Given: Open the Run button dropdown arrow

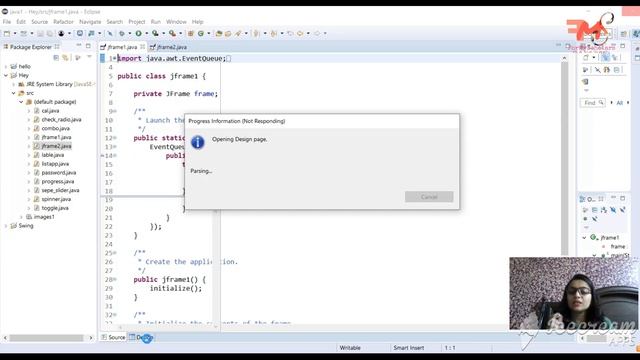Looking at the screenshot, I should pos(147,33).
